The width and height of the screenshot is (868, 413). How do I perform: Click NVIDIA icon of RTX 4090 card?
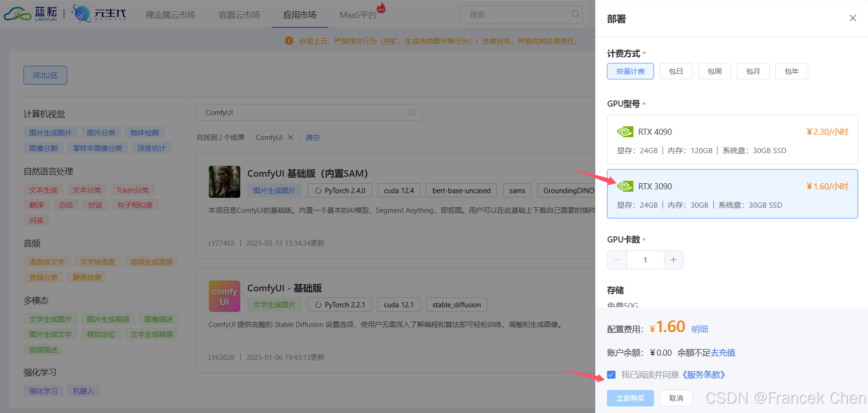pos(625,132)
